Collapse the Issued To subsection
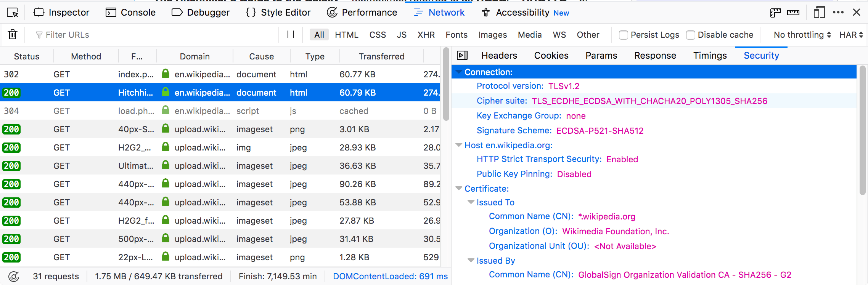Image resolution: width=868 pixels, height=285 pixels. [x=471, y=202]
